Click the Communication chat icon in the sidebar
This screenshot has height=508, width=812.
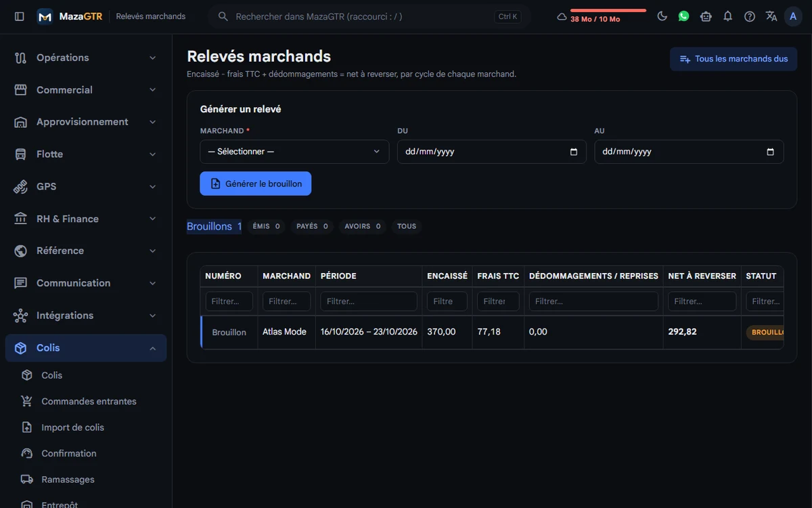(21, 283)
